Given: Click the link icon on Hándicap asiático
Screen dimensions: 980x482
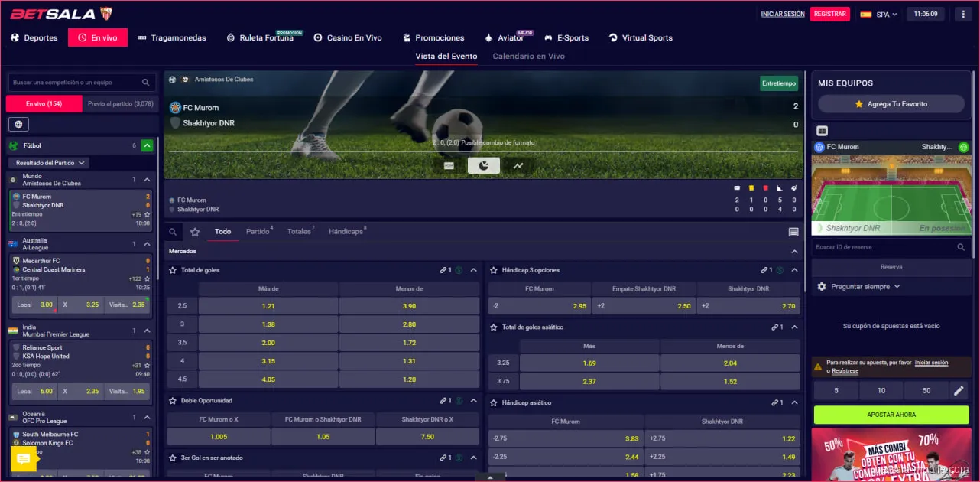Looking at the screenshot, I should click(775, 402).
